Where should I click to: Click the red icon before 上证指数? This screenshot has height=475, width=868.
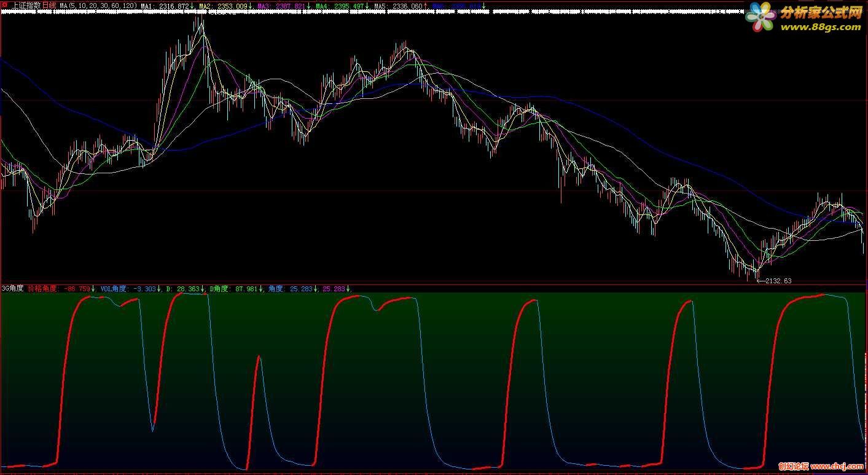point(5,6)
